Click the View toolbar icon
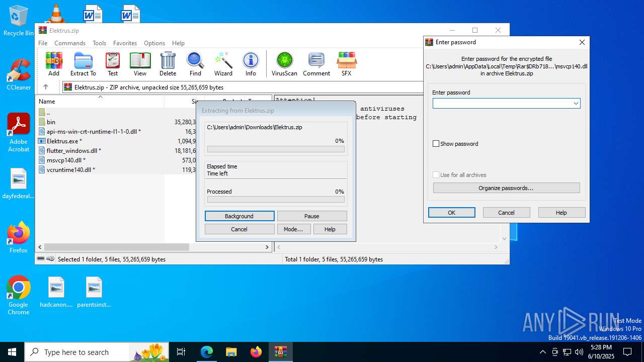The width and height of the screenshot is (644, 362). [x=140, y=64]
